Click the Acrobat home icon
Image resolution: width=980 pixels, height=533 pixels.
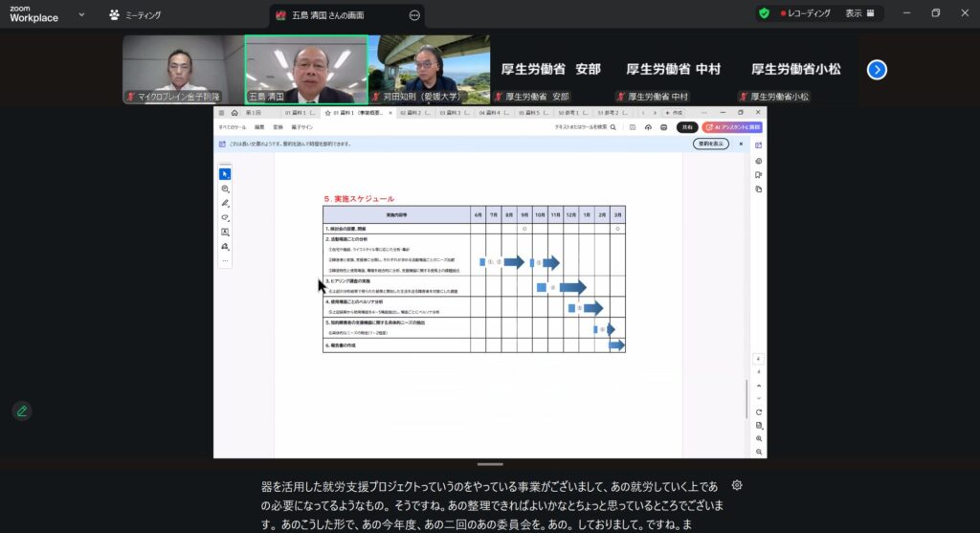pos(234,113)
